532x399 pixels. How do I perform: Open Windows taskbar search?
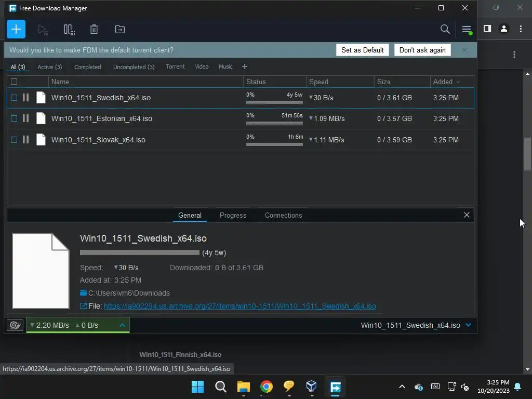pos(220,387)
